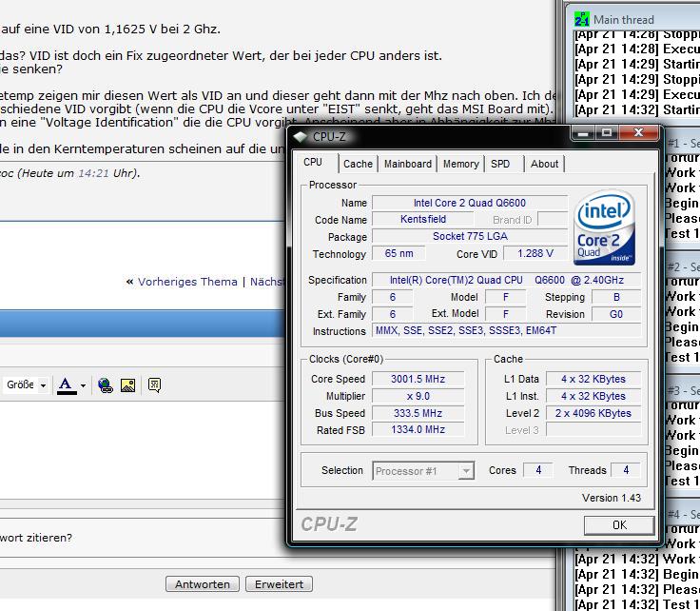This screenshot has width=700, height=611.
Task: Click the Technology value 65 nm
Action: [x=399, y=253]
